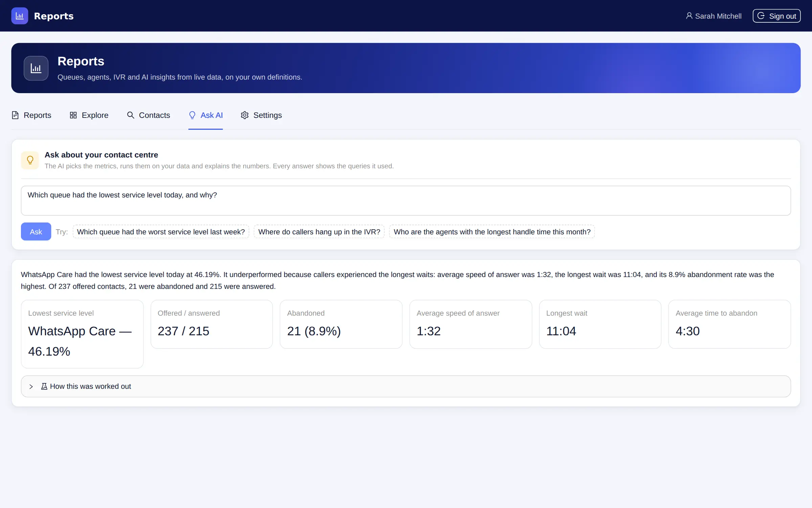Expand the How this was worked out chevron

coord(31,386)
